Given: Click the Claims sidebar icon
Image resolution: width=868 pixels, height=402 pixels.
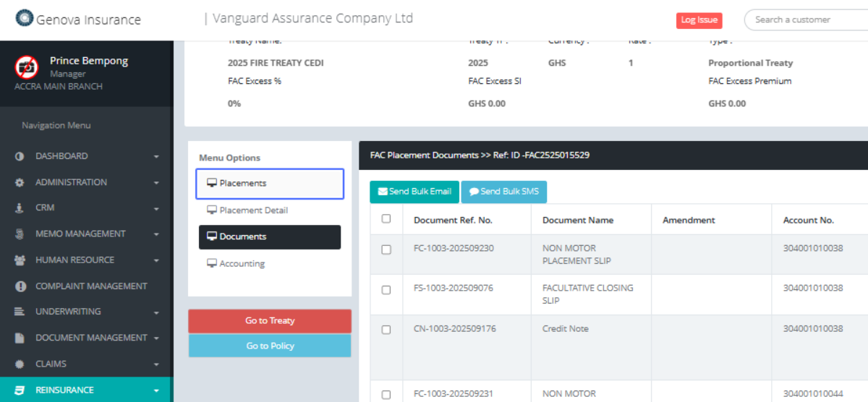Looking at the screenshot, I should coord(20,364).
